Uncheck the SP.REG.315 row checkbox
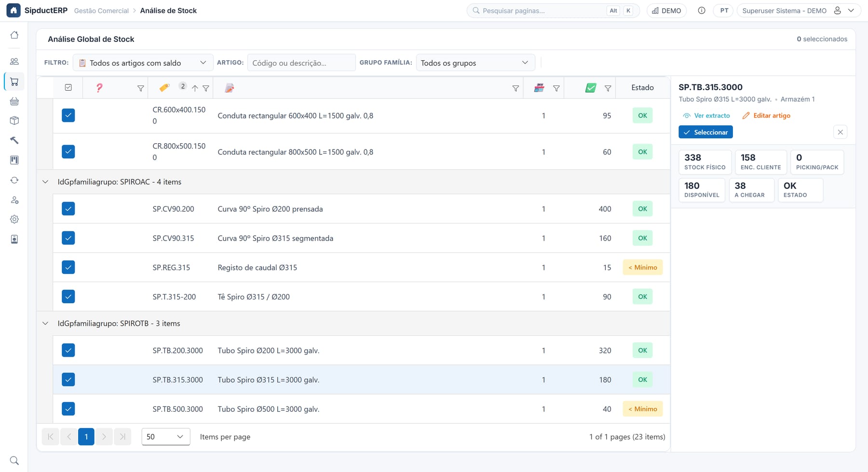The width and height of the screenshot is (868, 472). click(x=68, y=267)
